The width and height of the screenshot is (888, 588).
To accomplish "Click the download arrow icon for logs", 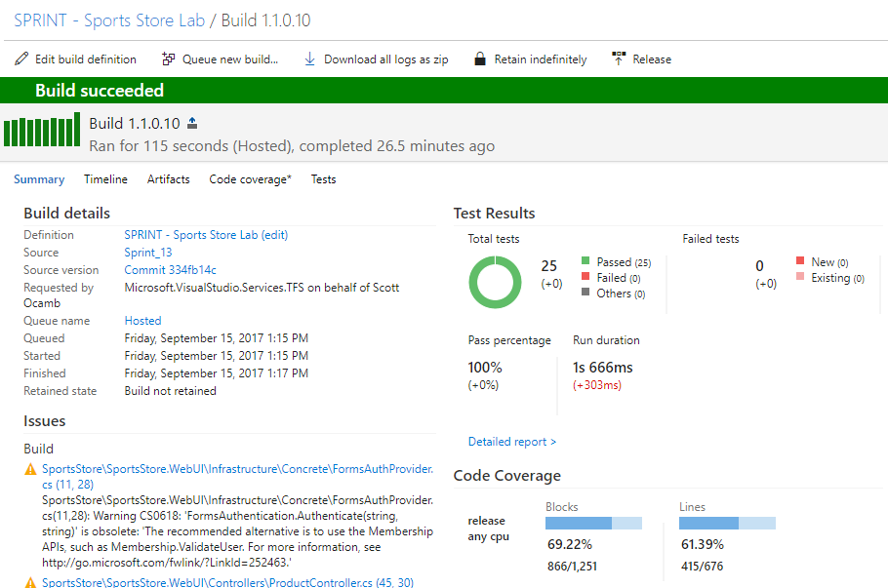I will 309,59.
